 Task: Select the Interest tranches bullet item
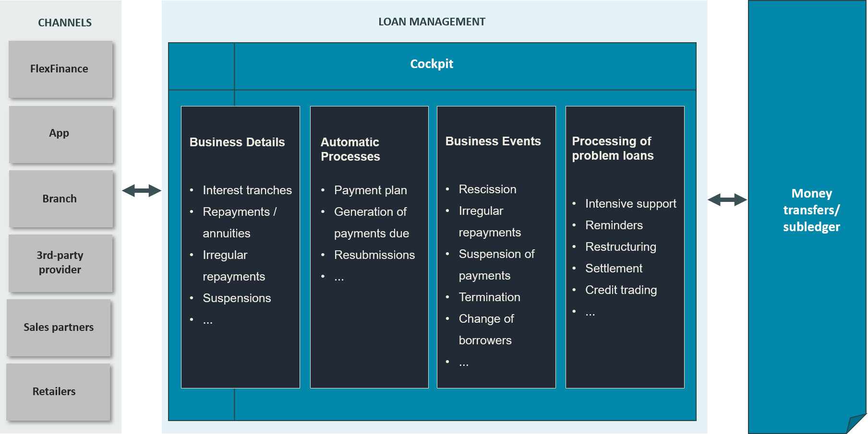[x=247, y=190]
